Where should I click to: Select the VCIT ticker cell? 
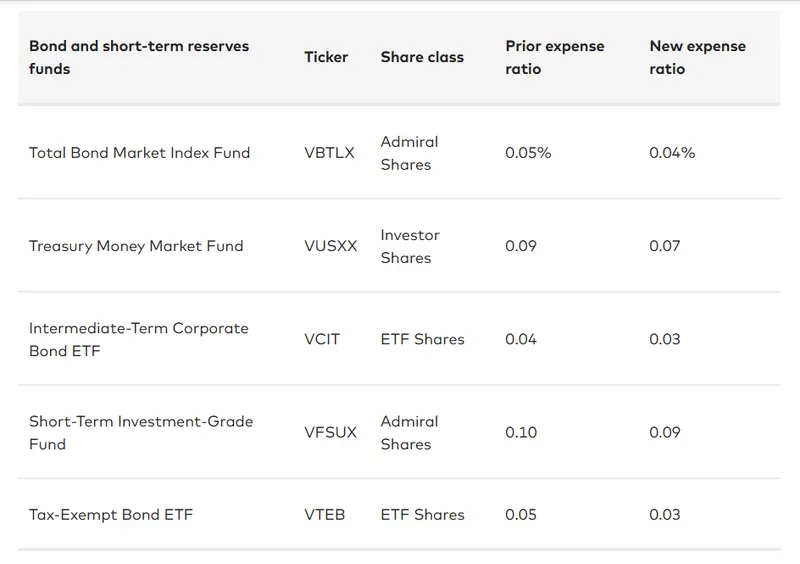(322, 339)
